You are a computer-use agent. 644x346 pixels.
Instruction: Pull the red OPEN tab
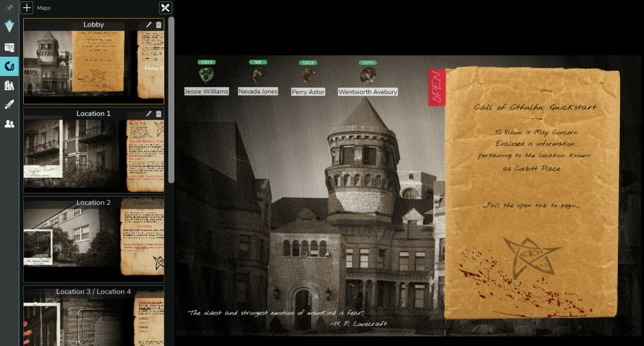437,87
